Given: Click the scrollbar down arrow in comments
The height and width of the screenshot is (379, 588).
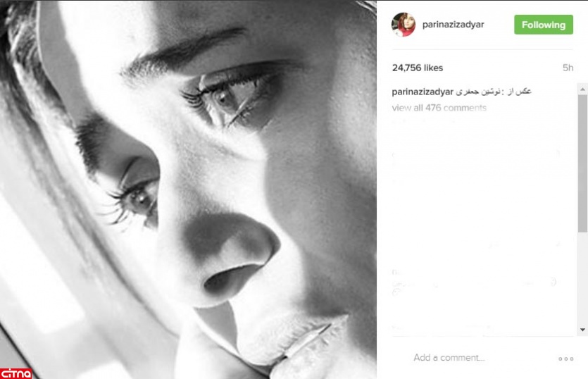Looking at the screenshot, I should point(582,330).
